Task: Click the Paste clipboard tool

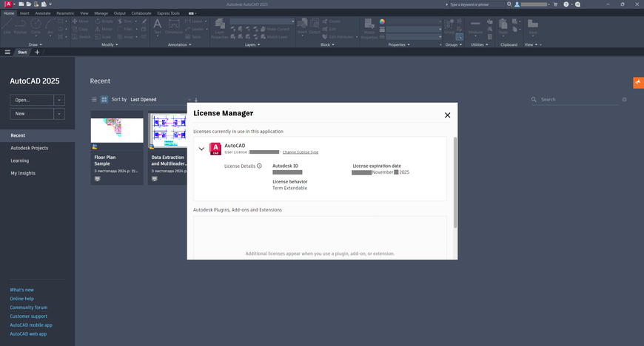Action: 503,27
